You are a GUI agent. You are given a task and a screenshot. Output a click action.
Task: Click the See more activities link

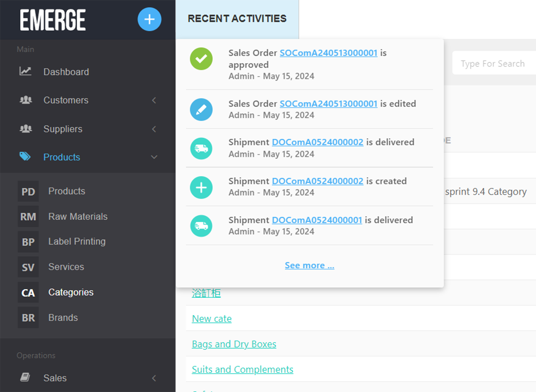click(309, 265)
